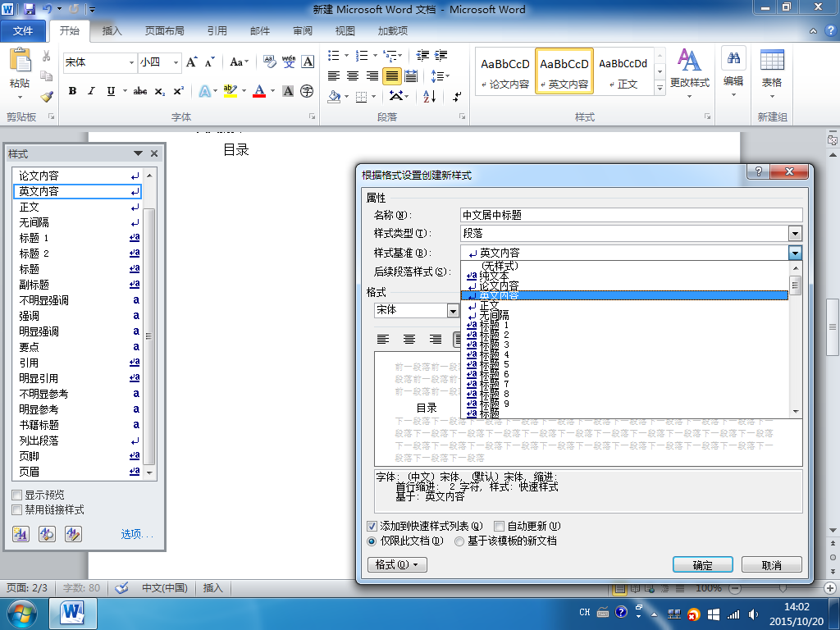Click the font color red A icon
Image resolution: width=840 pixels, height=630 pixels.
point(259,91)
